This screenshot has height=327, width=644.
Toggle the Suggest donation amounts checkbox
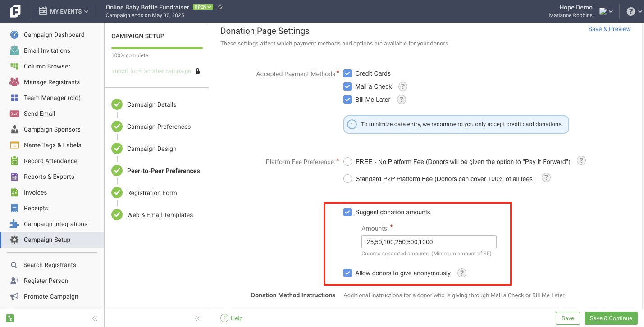pyautogui.click(x=347, y=212)
